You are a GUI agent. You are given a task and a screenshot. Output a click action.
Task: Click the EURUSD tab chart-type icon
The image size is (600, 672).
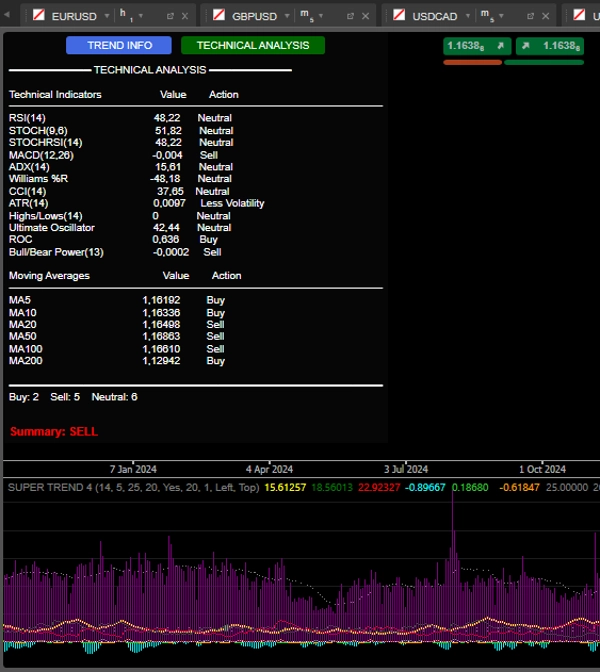tap(39, 15)
